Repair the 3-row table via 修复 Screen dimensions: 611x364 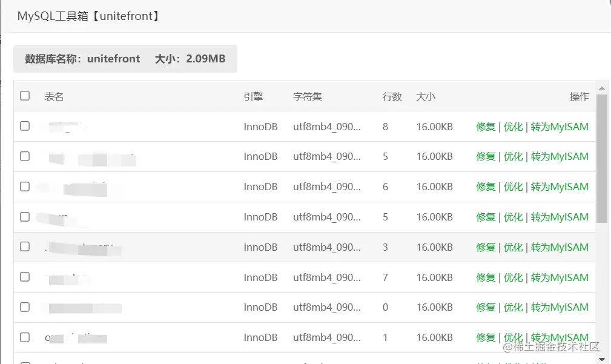pyautogui.click(x=486, y=247)
